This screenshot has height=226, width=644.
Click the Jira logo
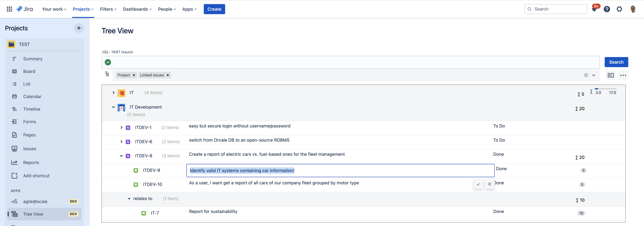point(25,9)
